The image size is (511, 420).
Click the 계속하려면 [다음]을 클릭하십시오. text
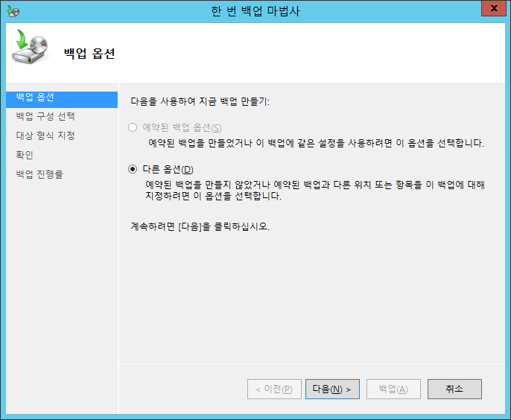click(x=200, y=226)
